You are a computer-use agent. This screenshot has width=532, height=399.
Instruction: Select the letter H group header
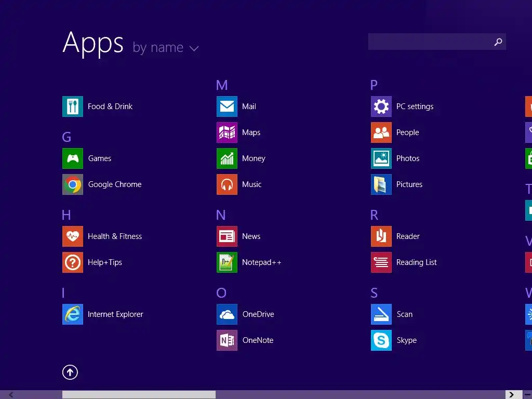[x=66, y=215]
